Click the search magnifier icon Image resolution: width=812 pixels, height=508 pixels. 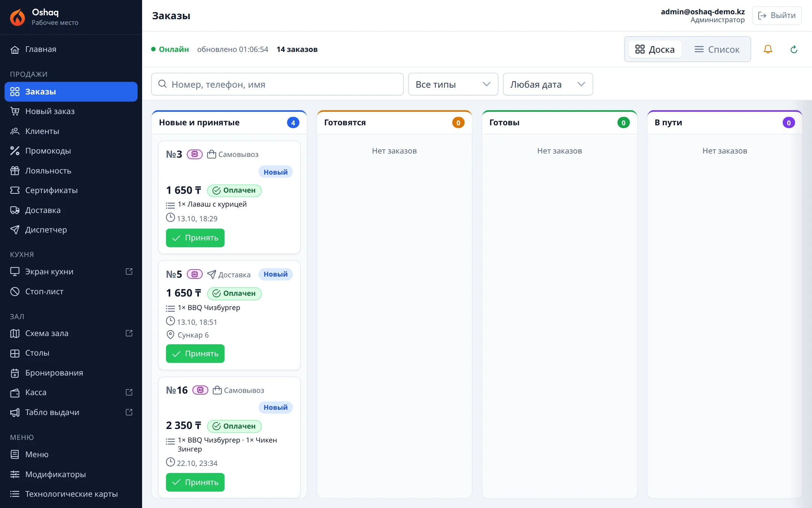tap(162, 84)
